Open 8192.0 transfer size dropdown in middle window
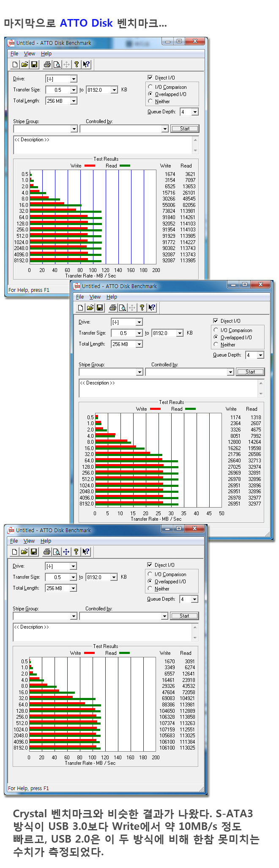Image resolution: width=279 pixels, height=868 pixels. (180, 333)
